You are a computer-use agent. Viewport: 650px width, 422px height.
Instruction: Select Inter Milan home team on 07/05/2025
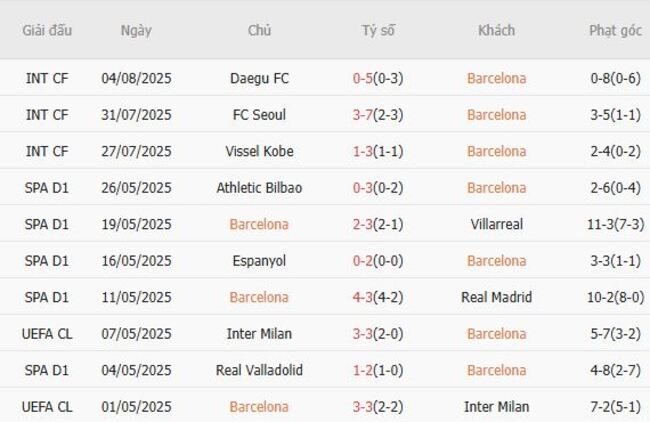260,334
